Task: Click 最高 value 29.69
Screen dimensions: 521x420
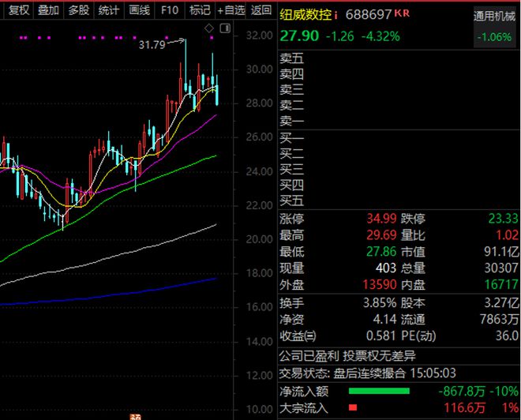Action: pos(381,235)
